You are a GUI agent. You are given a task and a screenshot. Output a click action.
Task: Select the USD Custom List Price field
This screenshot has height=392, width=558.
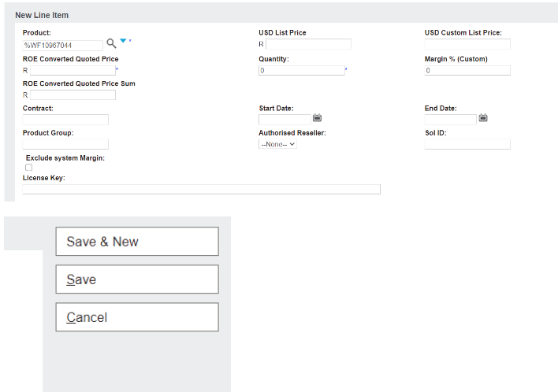[467, 44]
